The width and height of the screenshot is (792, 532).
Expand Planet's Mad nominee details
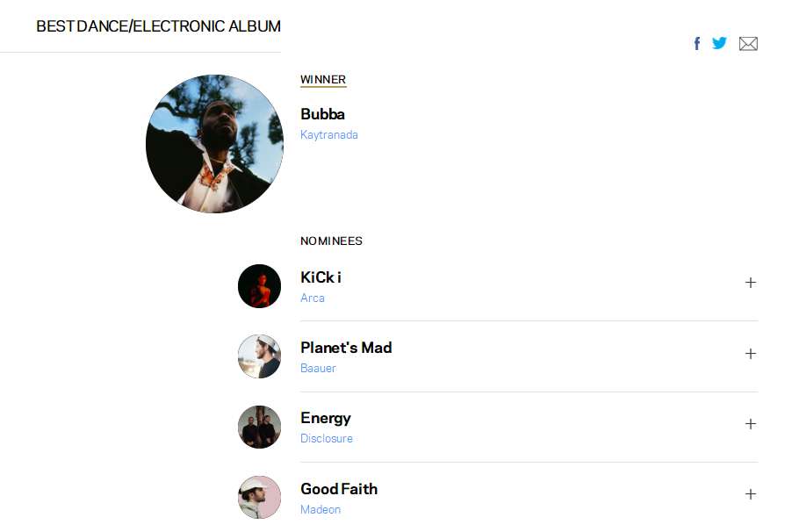pyautogui.click(x=750, y=354)
